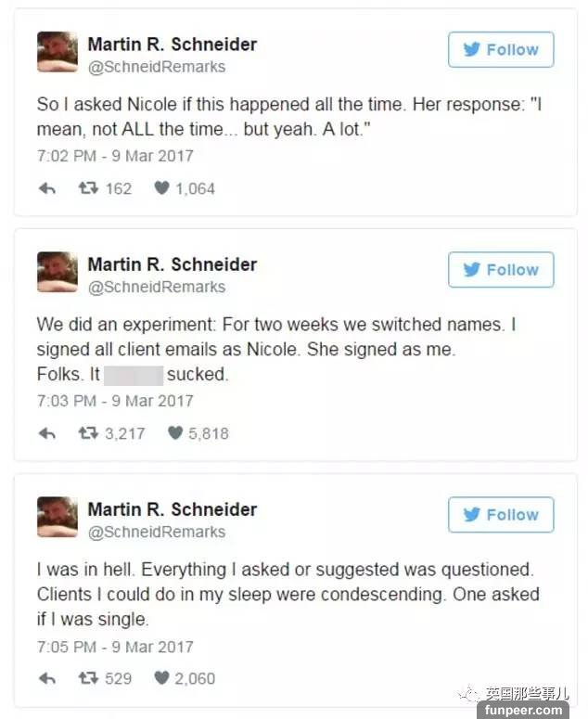Follow Martin R. Schneider on first tweet
The width and height of the screenshot is (588, 719).
coord(501,50)
